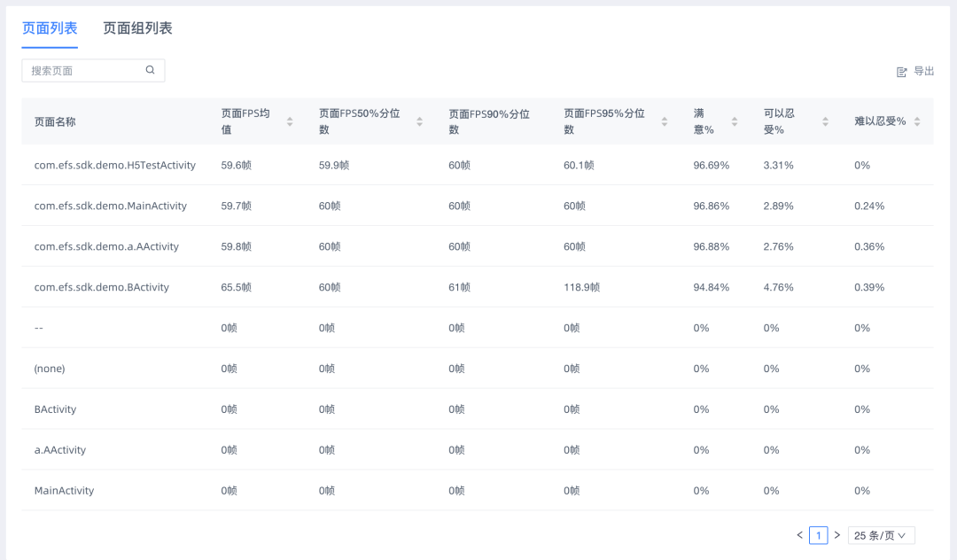The width and height of the screenshot is (957, 560).
Task: Click the 60.1帧 value
Action: coord(579,166)
